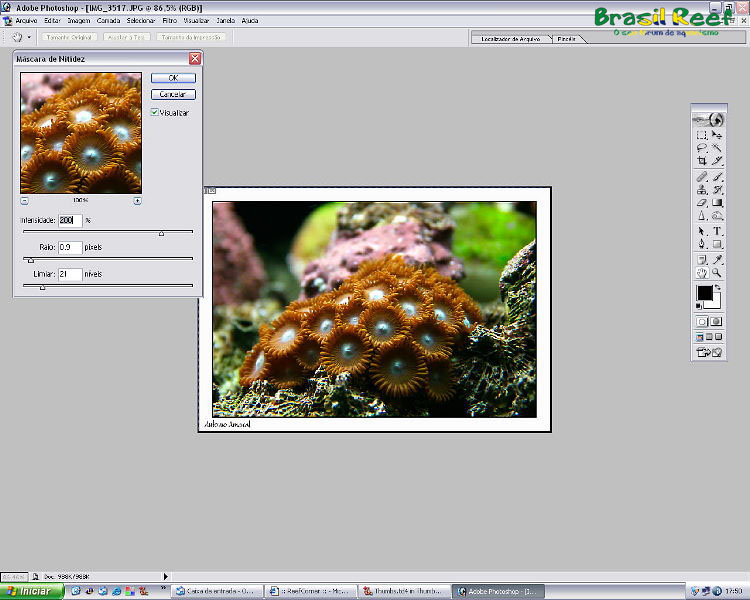Click the Intensidade slider handle
Viewport: 750px width, 600px height.
pyautogui.click(x=161, y=233)
